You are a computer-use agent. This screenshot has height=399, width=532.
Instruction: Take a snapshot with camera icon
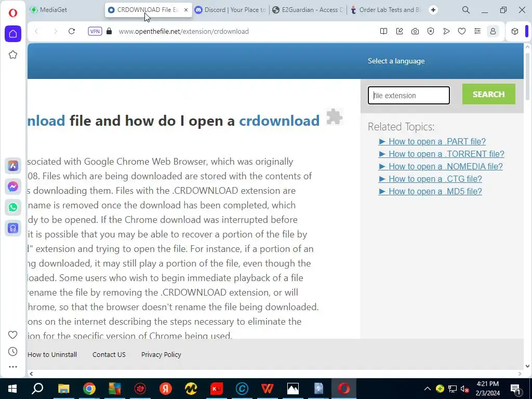pyautogui.click(x=415, y=31)
